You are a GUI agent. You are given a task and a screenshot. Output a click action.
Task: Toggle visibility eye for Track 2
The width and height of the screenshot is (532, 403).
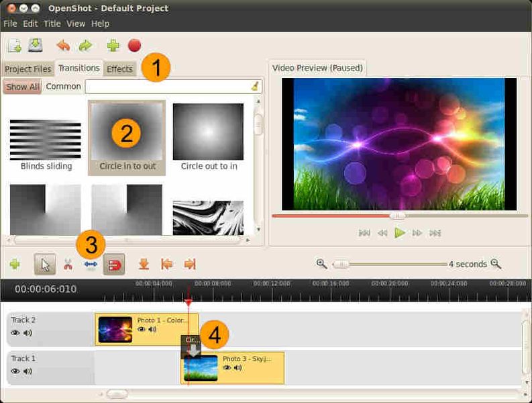pos(15,332)
